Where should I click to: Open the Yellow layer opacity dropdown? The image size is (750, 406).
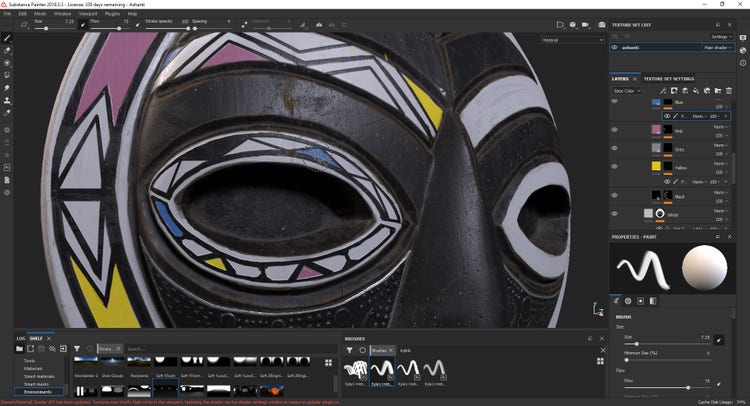pyautogui.click(x=721, y=173)
